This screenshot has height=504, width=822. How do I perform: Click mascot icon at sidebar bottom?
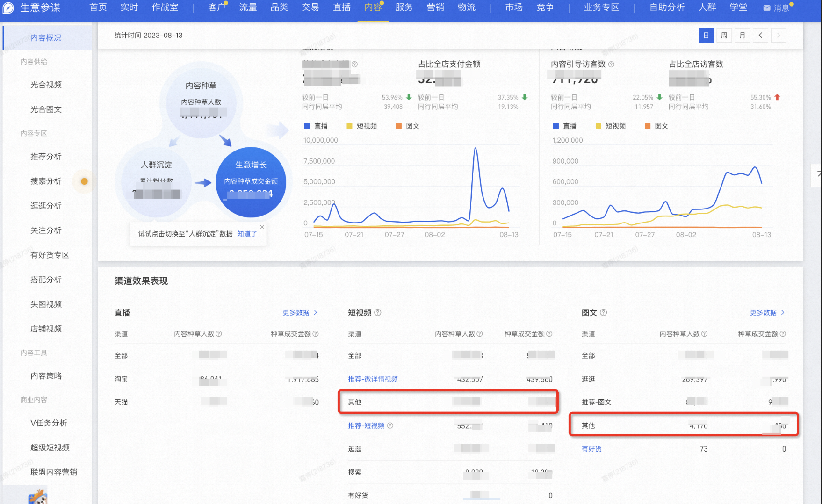[38, 497]
